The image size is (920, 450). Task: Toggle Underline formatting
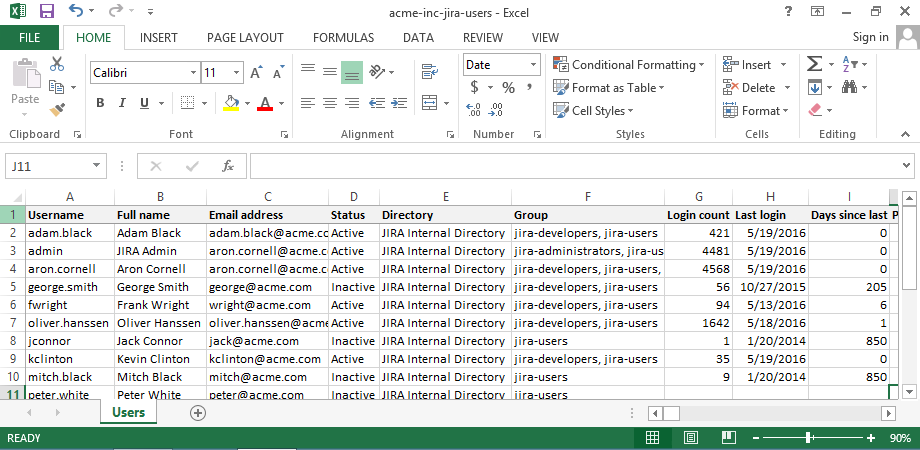(x=144, y=103)
